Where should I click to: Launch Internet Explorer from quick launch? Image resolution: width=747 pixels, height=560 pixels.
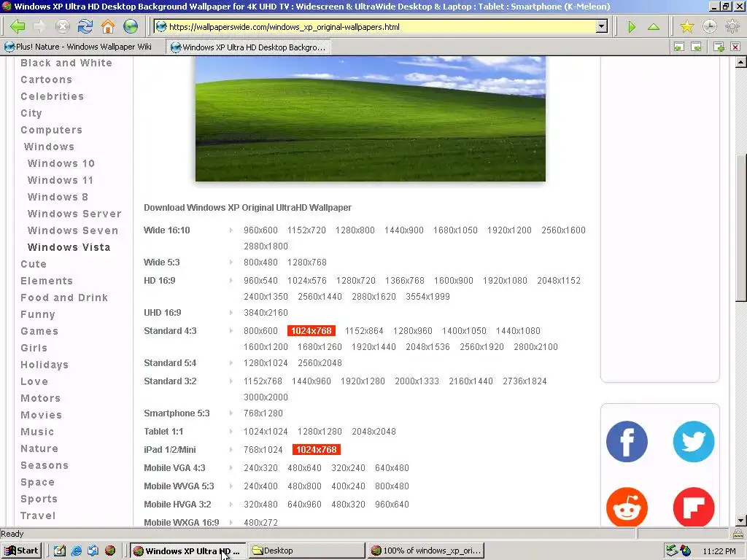point(76,551)
